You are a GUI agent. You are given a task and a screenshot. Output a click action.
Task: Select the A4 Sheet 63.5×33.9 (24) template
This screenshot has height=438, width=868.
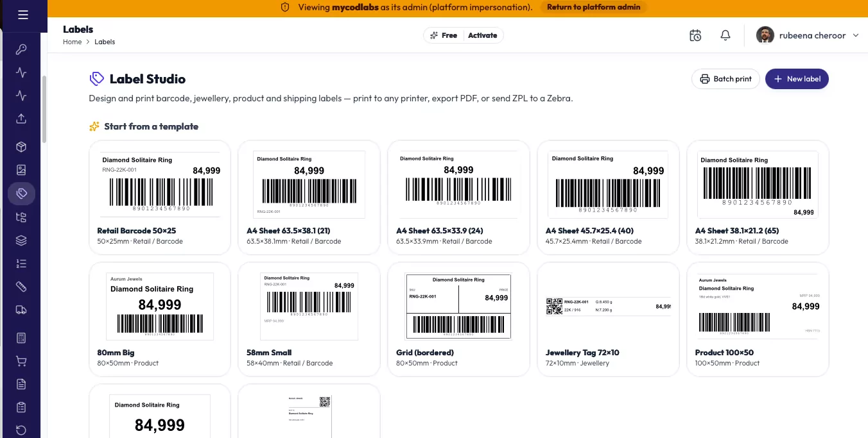point(458,198)
